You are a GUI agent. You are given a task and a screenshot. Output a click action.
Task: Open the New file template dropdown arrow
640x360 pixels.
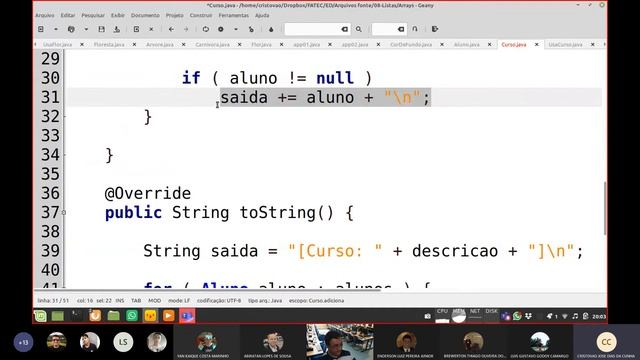point(56,29)
